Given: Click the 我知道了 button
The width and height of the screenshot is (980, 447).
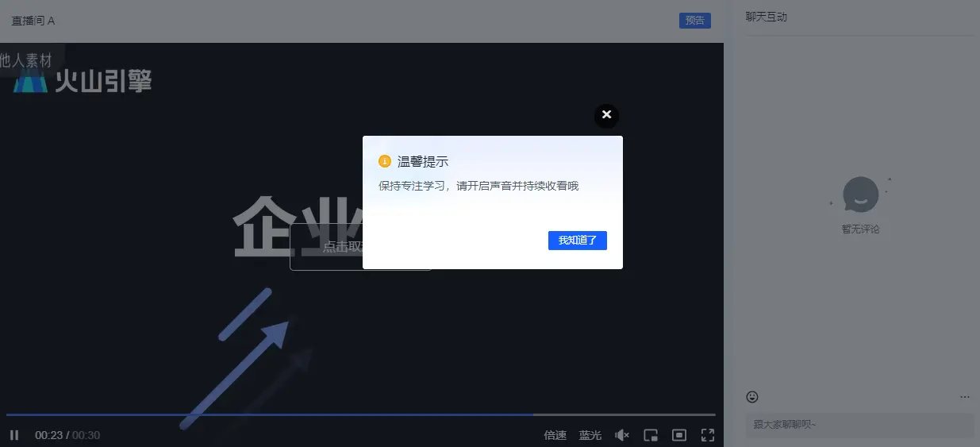Looking at the screenshot, I should pos(578,241).
